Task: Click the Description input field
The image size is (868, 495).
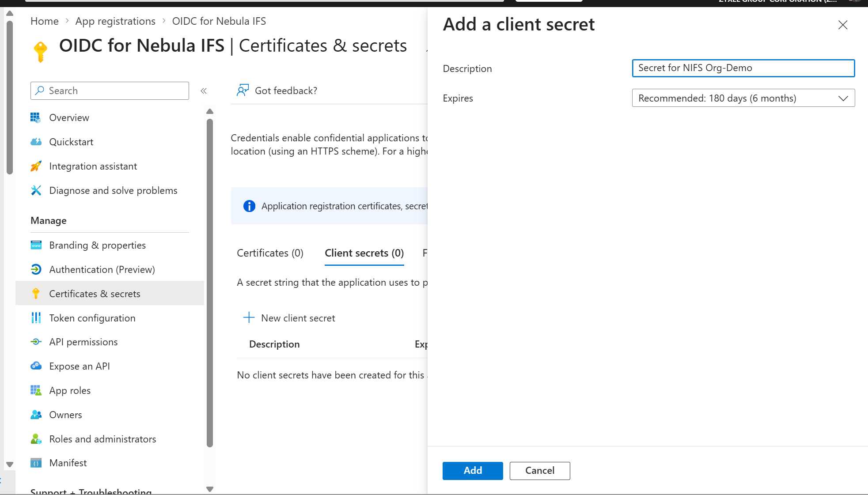Action: [x=743, y=68]
